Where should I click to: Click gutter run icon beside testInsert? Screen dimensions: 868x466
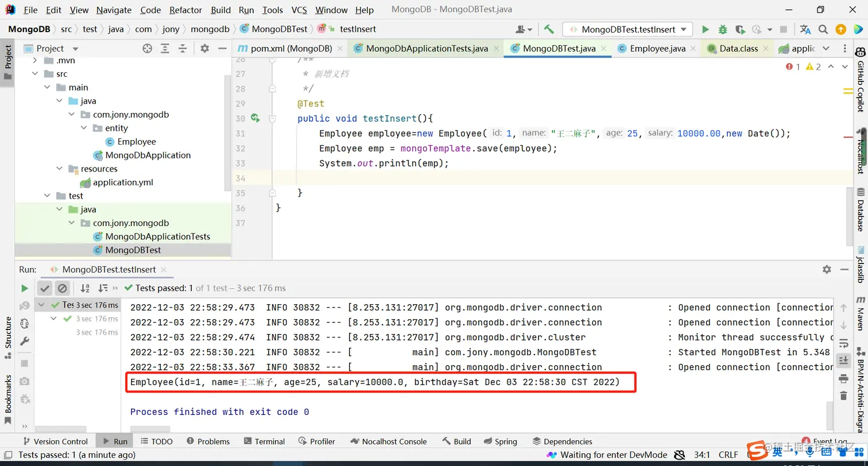(x=255, y=118)
